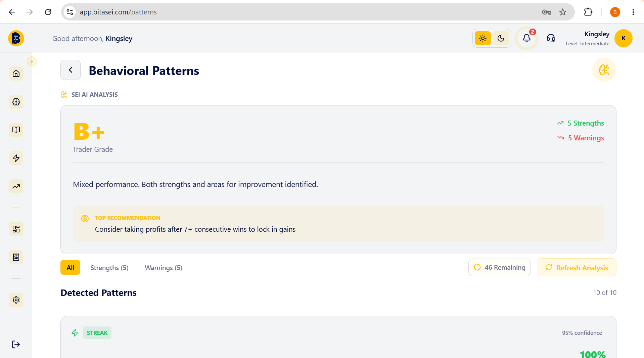Click the 46 Remaining indicator
The width and height of the screenshot is (644, 358).
click(500, 267)
